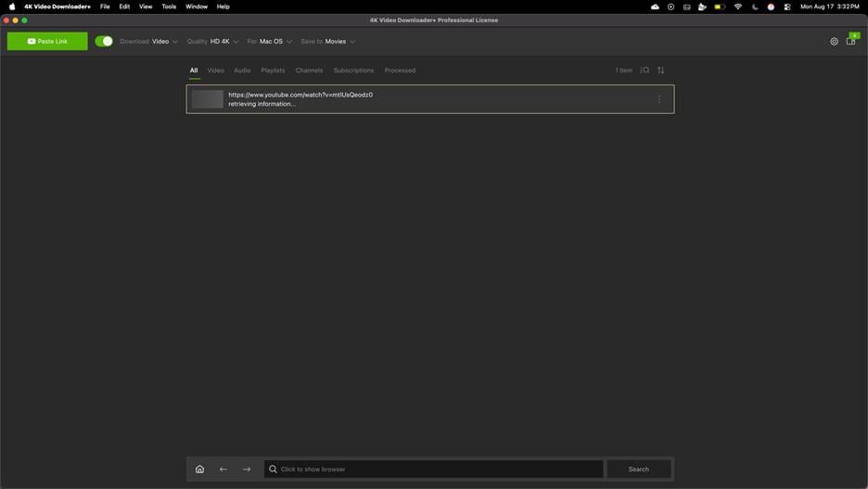Switch to the Subscriptions tab
868x489 pixels.
coord(353,71)
